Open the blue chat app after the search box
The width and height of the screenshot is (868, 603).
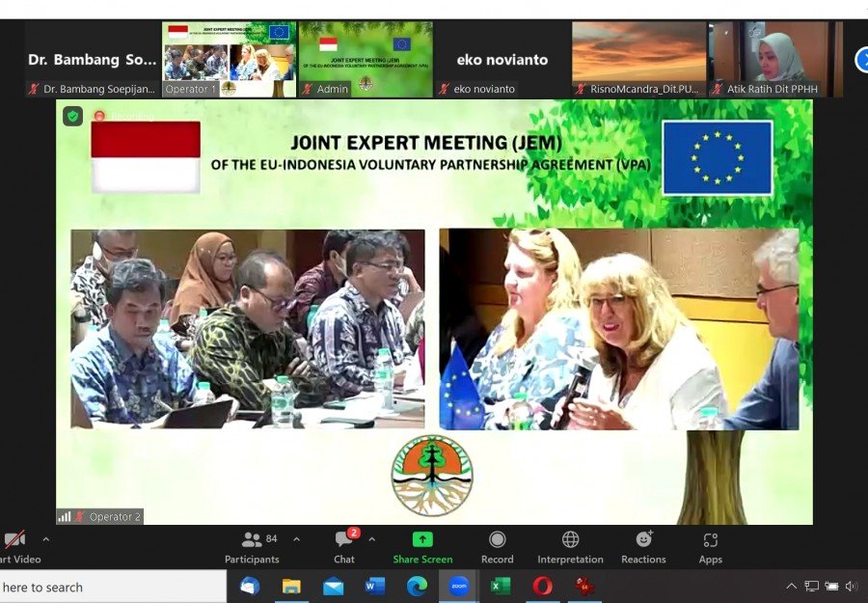(x=250, y=586)
